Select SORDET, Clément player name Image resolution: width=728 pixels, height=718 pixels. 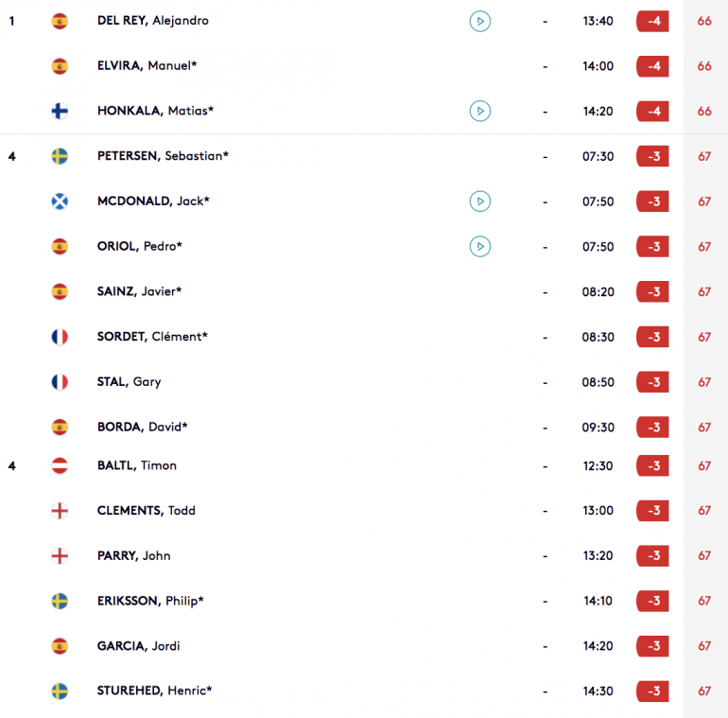point(152,336)
